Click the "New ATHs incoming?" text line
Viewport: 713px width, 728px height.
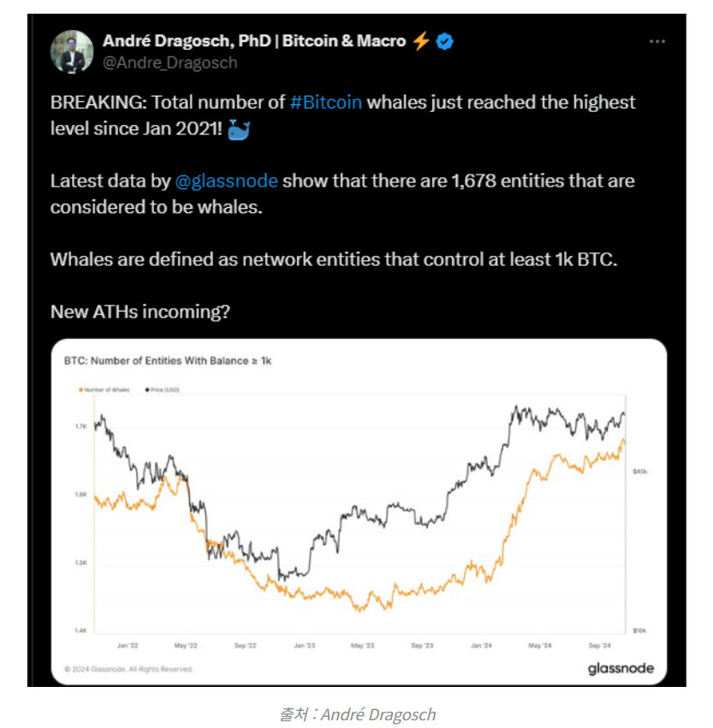click(x=140, y=312)
